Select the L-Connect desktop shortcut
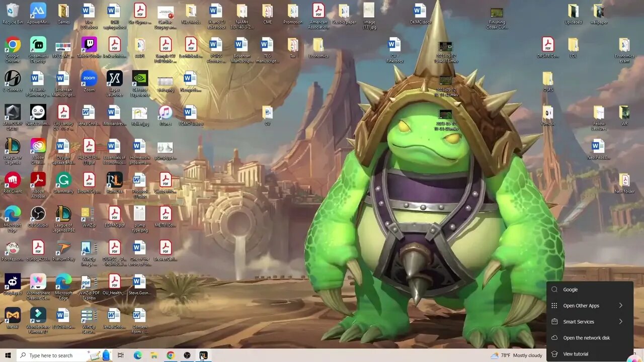This screenshot has height=362, width=644. [13, 81]
